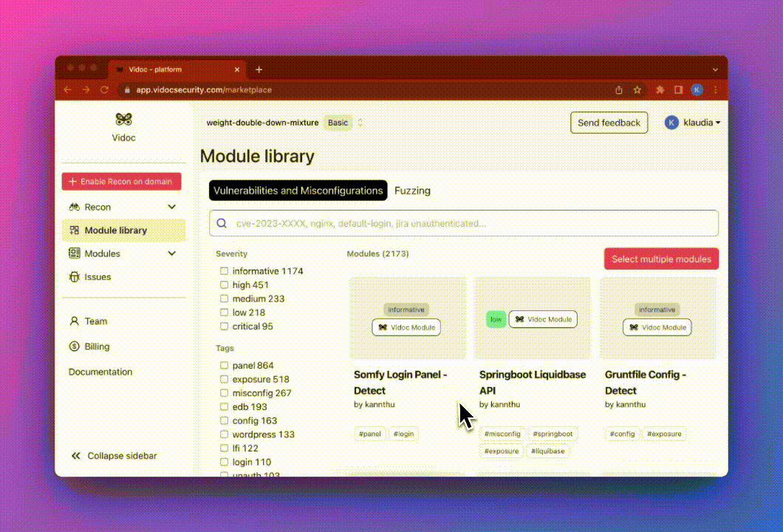Image resolution: width=783 pixels, height=532 pixels.
Task: Click the module search input field
Action: tap(464, 223)
